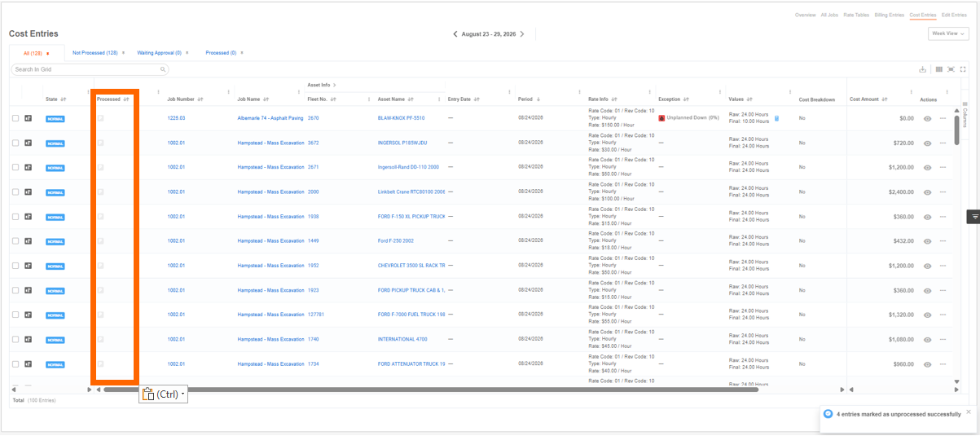
Task: Open the column chooser icon in toolbar
Action: pos(938,69)
